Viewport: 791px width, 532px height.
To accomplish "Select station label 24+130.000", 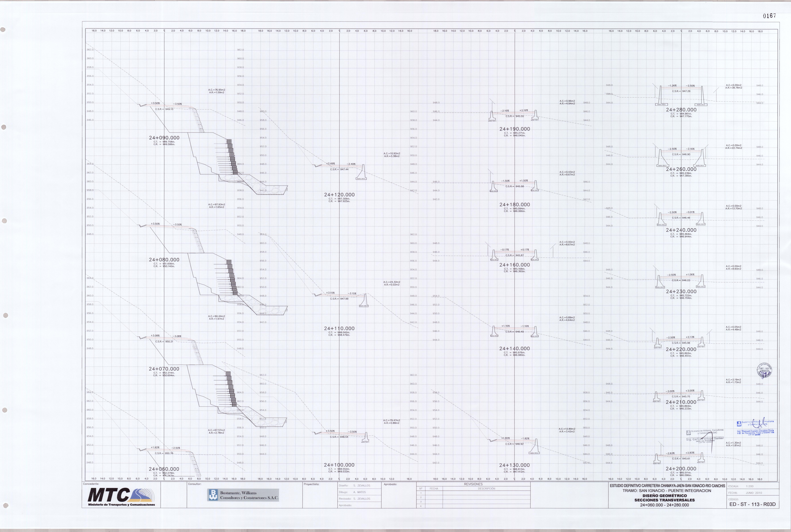I will tap(515, 465).
